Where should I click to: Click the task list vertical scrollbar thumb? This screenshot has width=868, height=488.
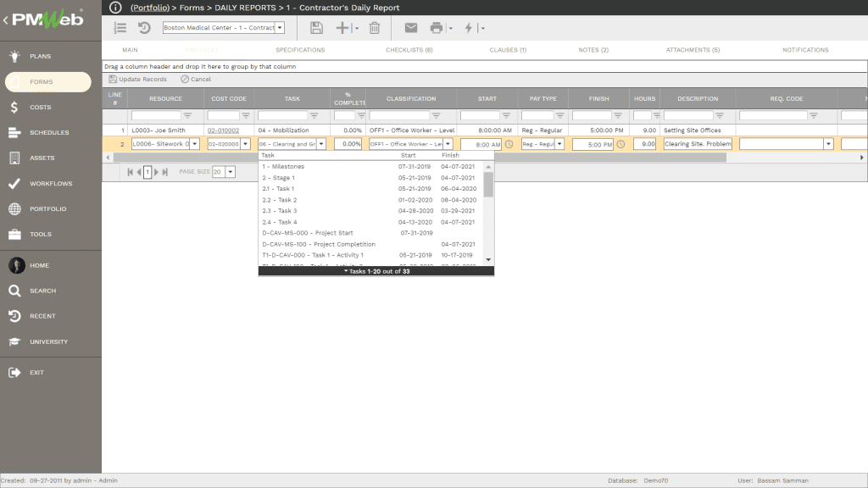click(x=488, y=184)
